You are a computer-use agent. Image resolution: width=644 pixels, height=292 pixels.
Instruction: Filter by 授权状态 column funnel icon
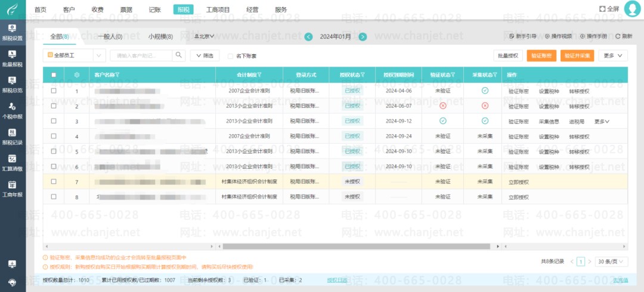point(363,74)
